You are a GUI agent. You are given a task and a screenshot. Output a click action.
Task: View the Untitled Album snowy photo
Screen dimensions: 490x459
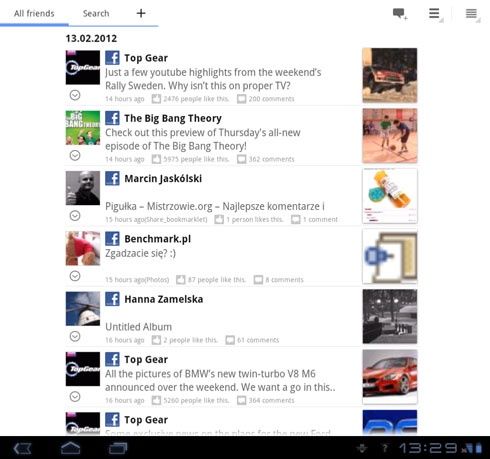coord(390,317)
